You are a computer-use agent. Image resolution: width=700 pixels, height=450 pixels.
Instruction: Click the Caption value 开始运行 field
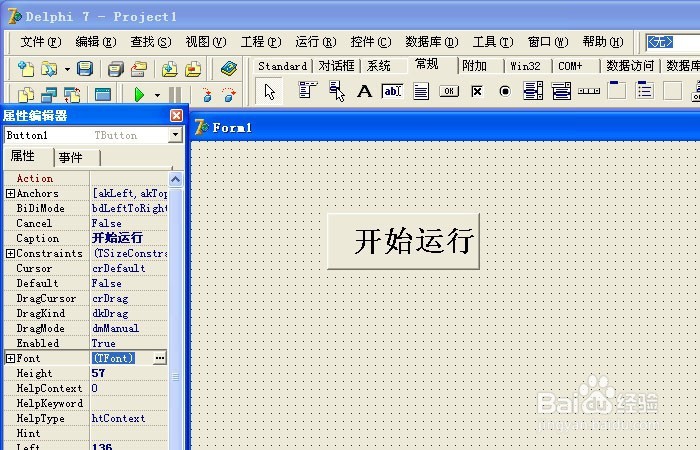pos(129,238)
